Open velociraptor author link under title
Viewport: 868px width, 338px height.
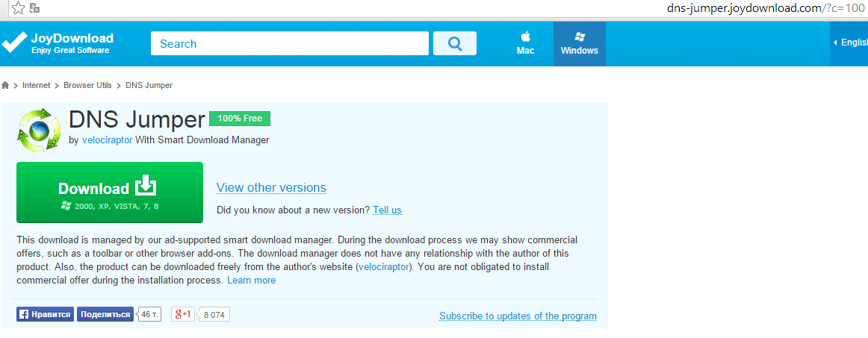coord(107,140)
